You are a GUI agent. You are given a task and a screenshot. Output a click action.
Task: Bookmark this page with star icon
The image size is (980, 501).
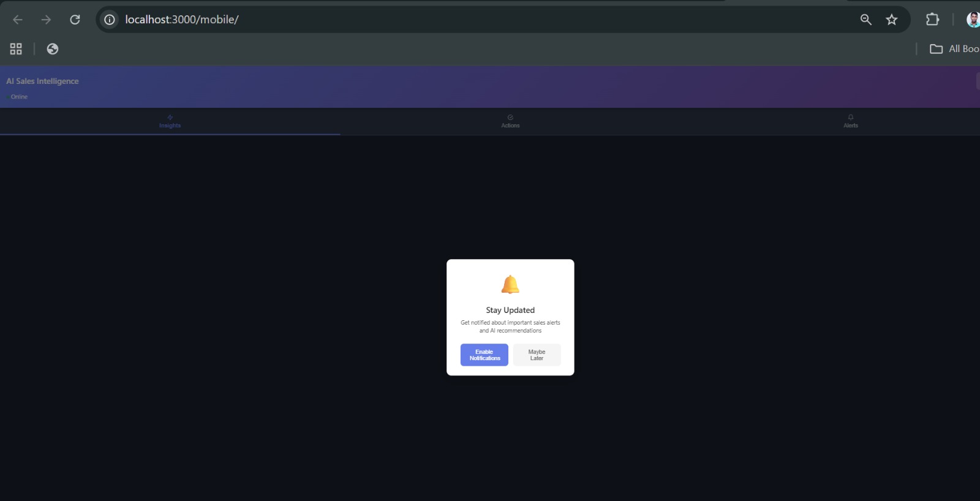[892, 20]
